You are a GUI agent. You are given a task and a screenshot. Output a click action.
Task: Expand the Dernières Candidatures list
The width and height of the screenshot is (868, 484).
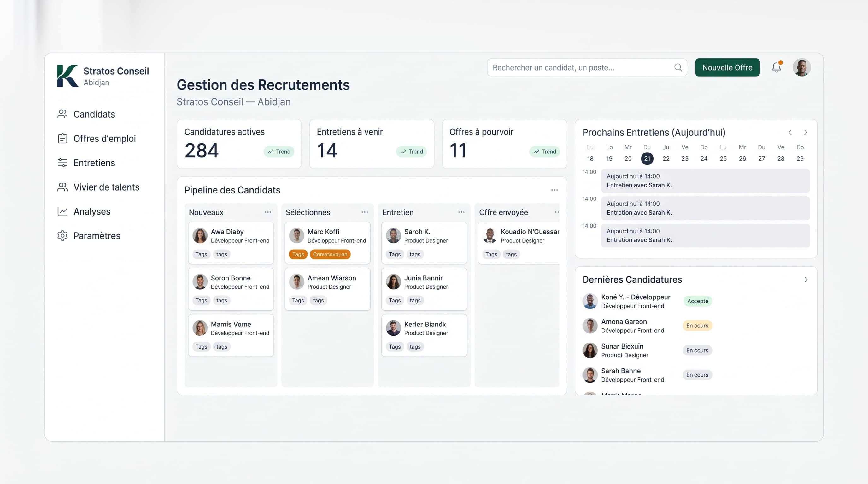tap(806, 280)
